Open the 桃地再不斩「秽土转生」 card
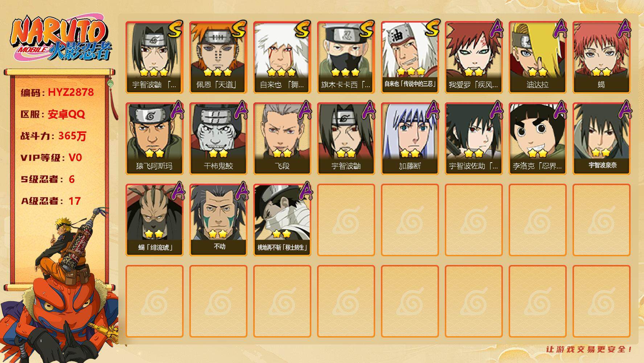 [x=282, y=220]
